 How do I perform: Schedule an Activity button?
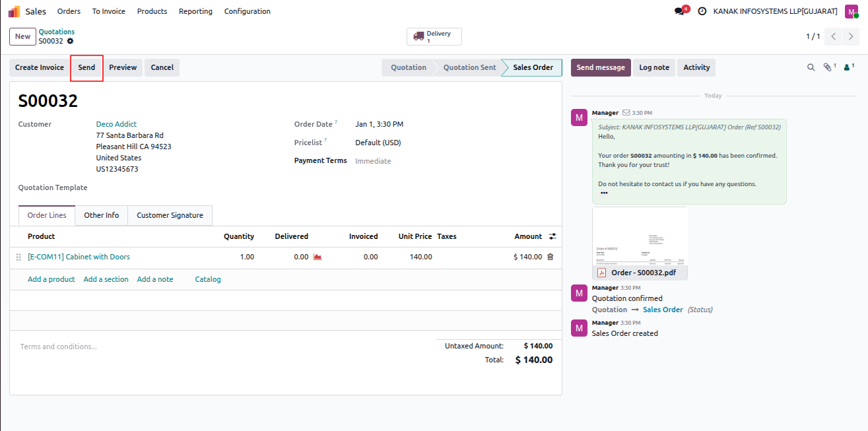pyautogui.click(x=696, y=67)
